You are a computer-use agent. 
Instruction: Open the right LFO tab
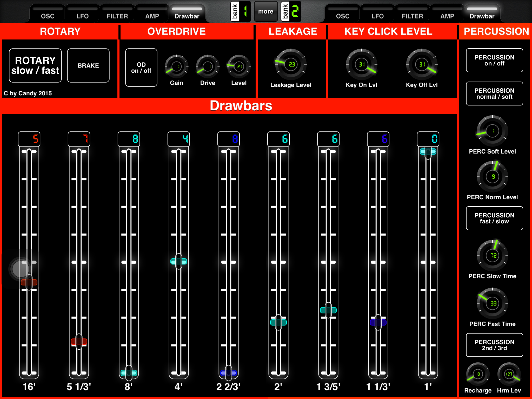377,14
